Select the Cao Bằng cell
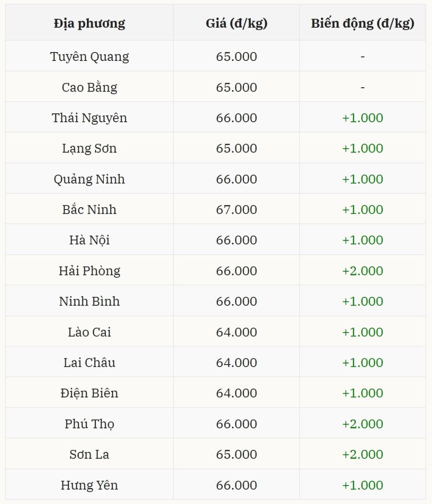Screen dimensions: 432x504 pos(89,87)
